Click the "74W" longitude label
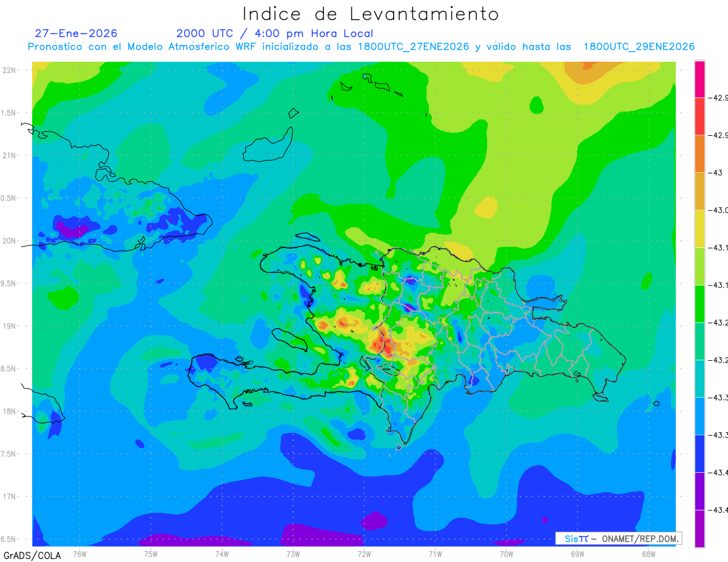The width and height of the screenshot is (728, 562). tap(222, 554)
